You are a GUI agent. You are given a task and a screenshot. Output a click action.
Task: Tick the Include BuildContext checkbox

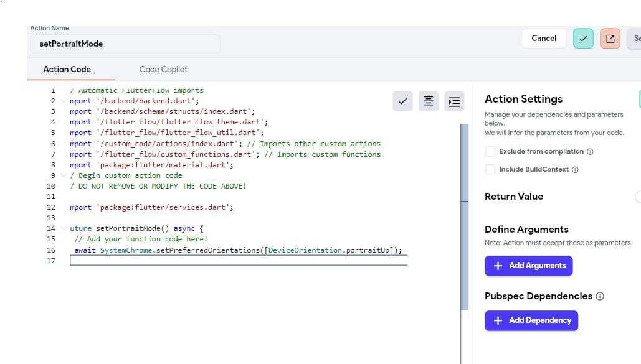[490, 170]
